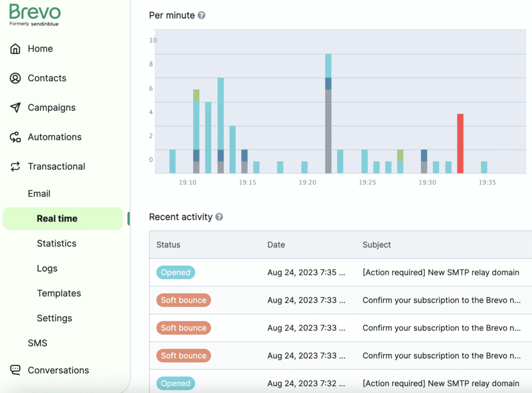Open the Templates menu item
Image resolution: width=532 pixels, height=393 pixels.
pos(59,293)
